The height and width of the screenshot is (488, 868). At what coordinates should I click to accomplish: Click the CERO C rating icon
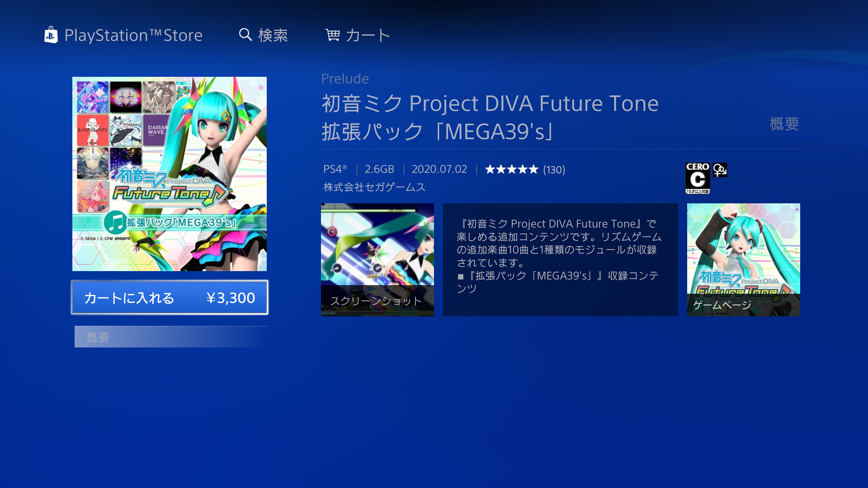(x=698, y=178)
